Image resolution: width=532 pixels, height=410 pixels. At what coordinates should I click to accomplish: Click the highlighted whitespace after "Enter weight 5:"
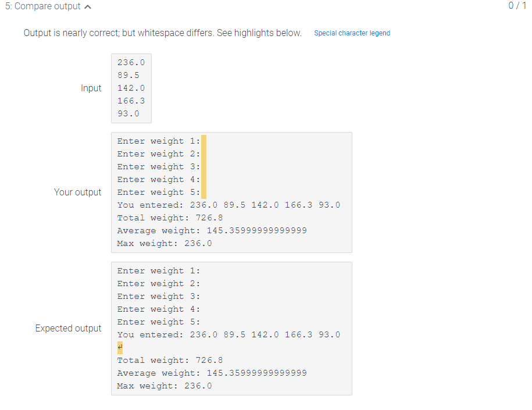tap(204, 192)
